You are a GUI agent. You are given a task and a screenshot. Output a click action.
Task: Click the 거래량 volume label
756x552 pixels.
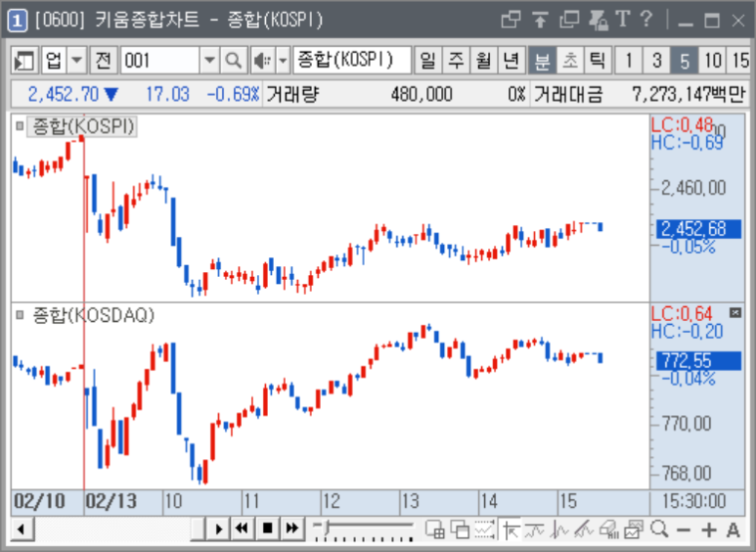[293, 94]
